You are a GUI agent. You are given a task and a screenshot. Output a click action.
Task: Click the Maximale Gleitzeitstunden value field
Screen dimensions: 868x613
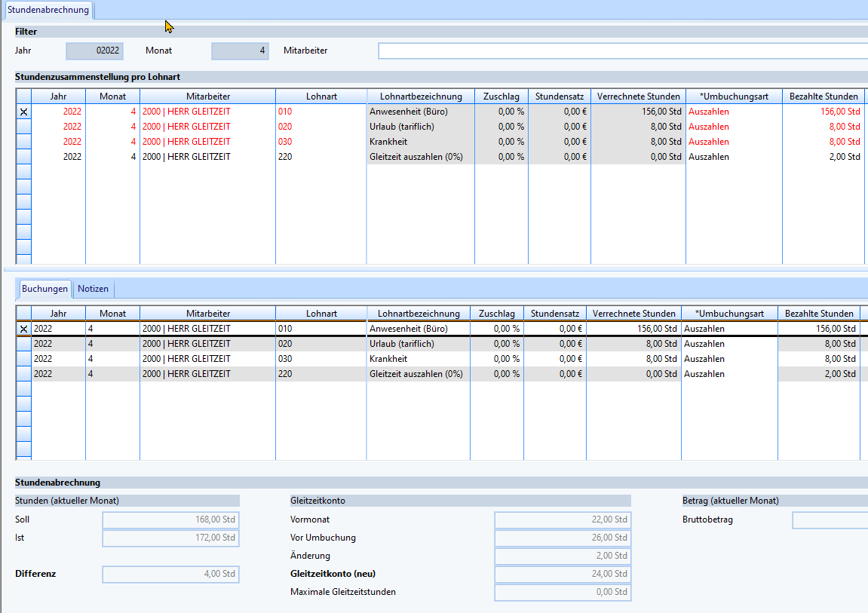[563, 592]
